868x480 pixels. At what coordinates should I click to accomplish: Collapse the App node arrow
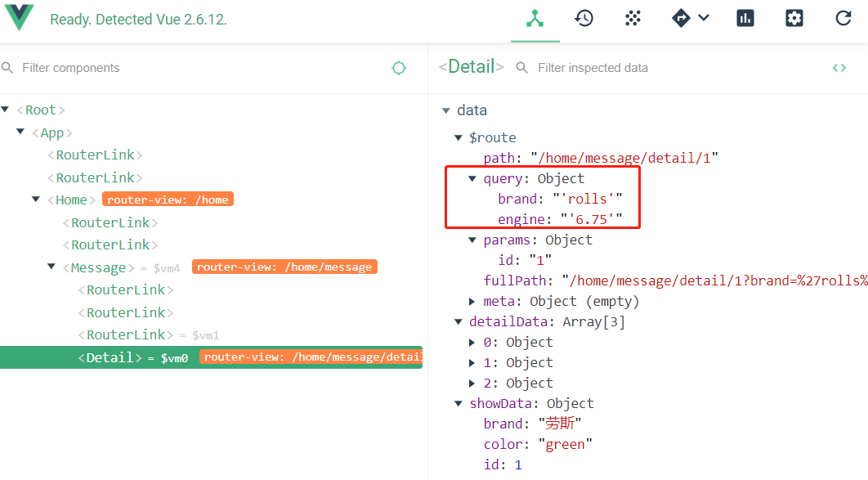pyautogui.click(x=20, y=132)
